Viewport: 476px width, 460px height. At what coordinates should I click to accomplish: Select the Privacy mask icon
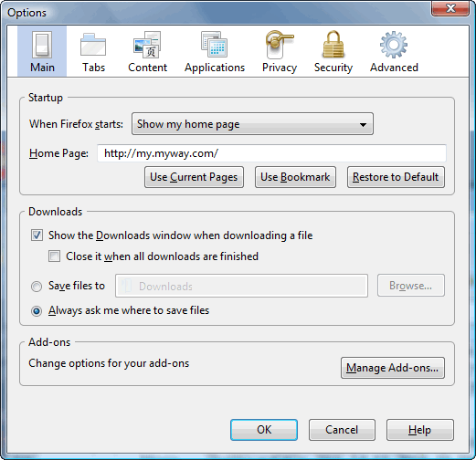click(280, 45)
